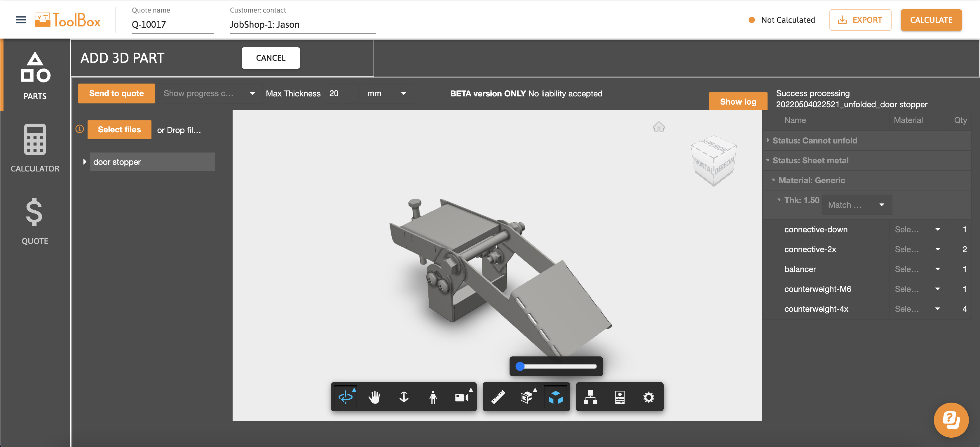
Task: Click the info icon beside Select files
Action: pos(80,129)
